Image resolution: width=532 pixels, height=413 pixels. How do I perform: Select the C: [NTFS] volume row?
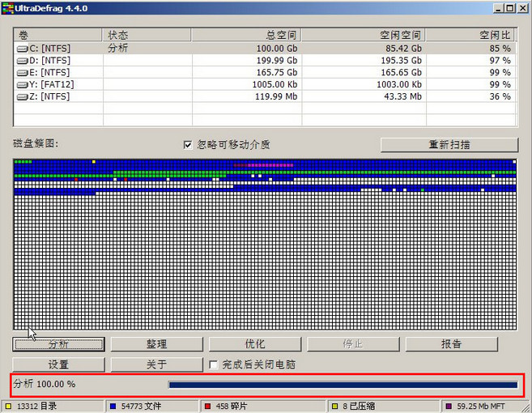[265, 49]
